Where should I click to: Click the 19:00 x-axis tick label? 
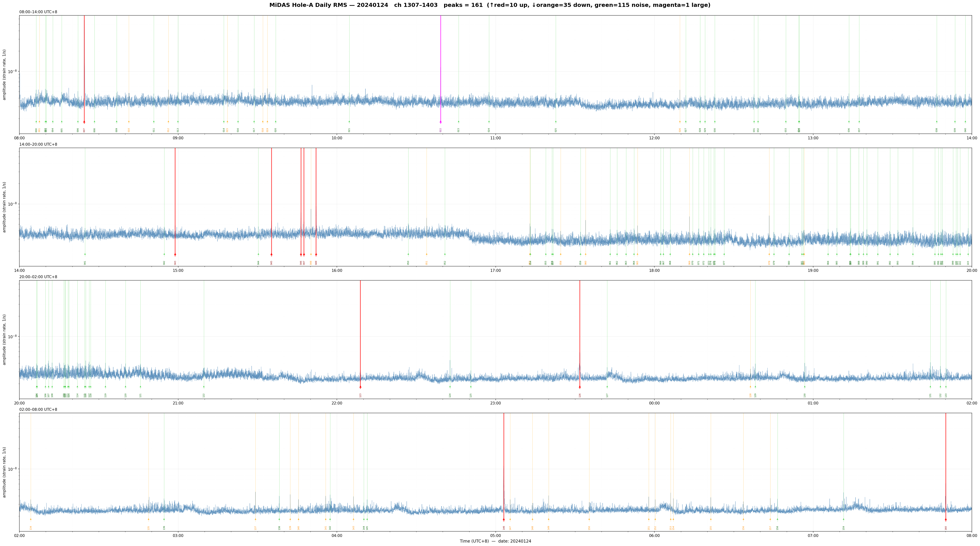[813, 271]
